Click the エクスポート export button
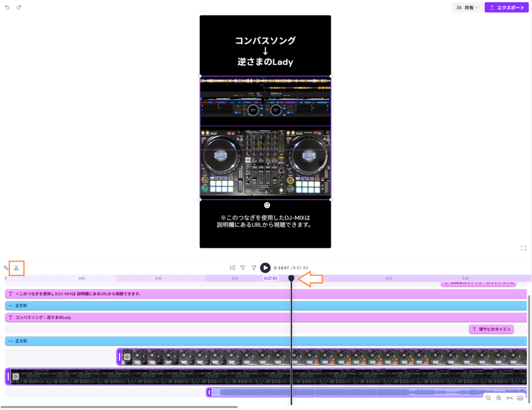 click(x=507, y=8)
